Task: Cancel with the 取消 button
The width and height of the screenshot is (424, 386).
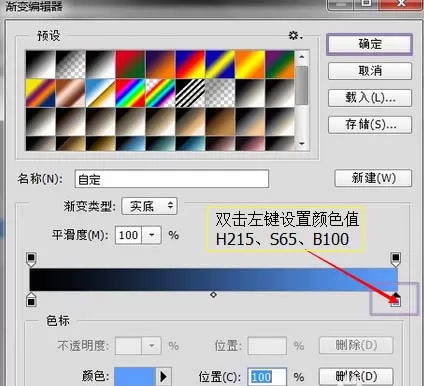Action: coord(370,71)
